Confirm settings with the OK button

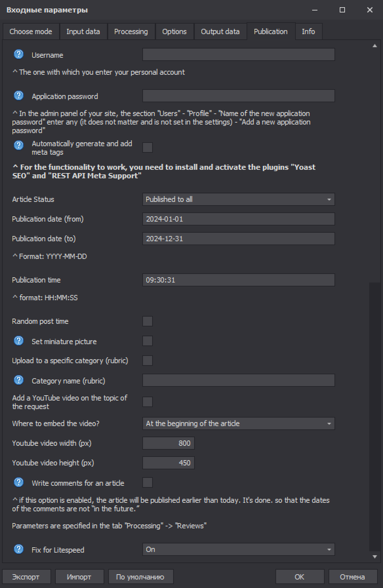(x=300, y=577)
